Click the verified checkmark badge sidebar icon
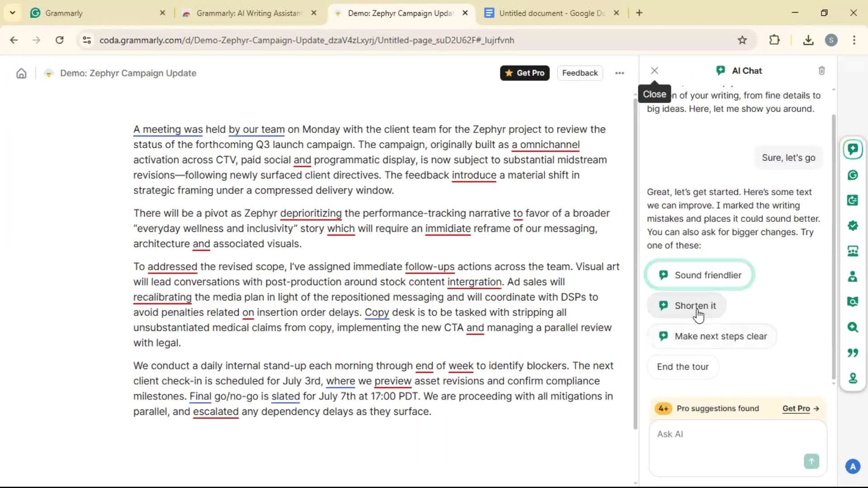 tap(853, 225)
